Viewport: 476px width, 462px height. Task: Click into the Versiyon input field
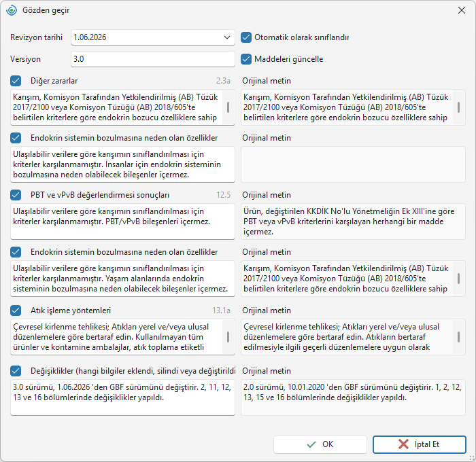pos(153,59)
